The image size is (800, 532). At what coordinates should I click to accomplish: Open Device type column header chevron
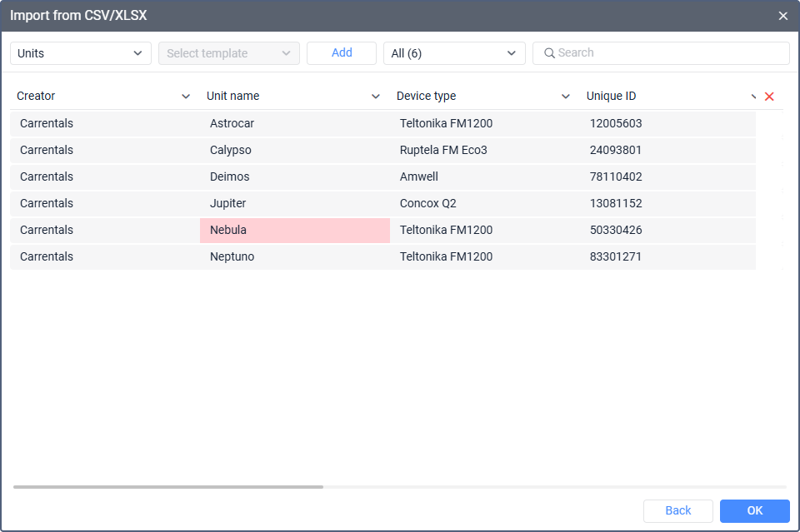tap(566, 97)
